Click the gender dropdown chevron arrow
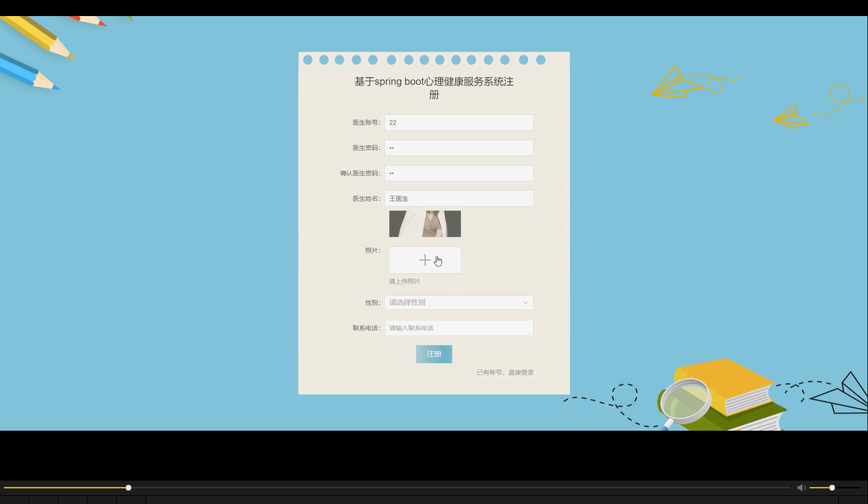 point(525,302)
